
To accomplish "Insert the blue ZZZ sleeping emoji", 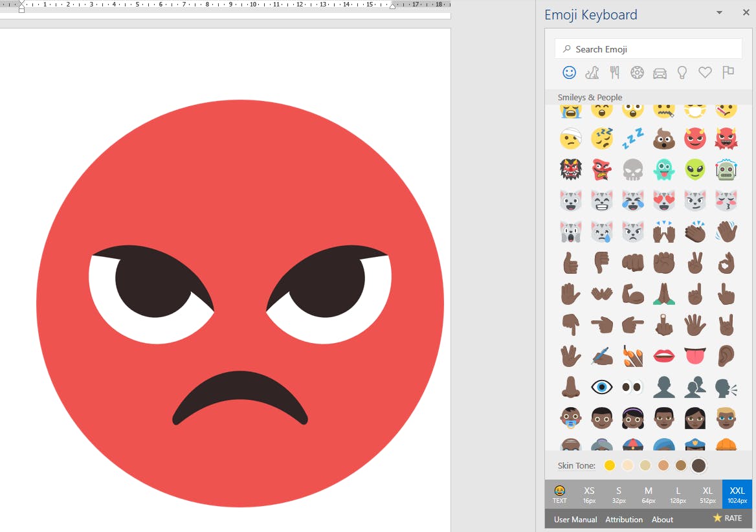I will click(x=632, y=139).
